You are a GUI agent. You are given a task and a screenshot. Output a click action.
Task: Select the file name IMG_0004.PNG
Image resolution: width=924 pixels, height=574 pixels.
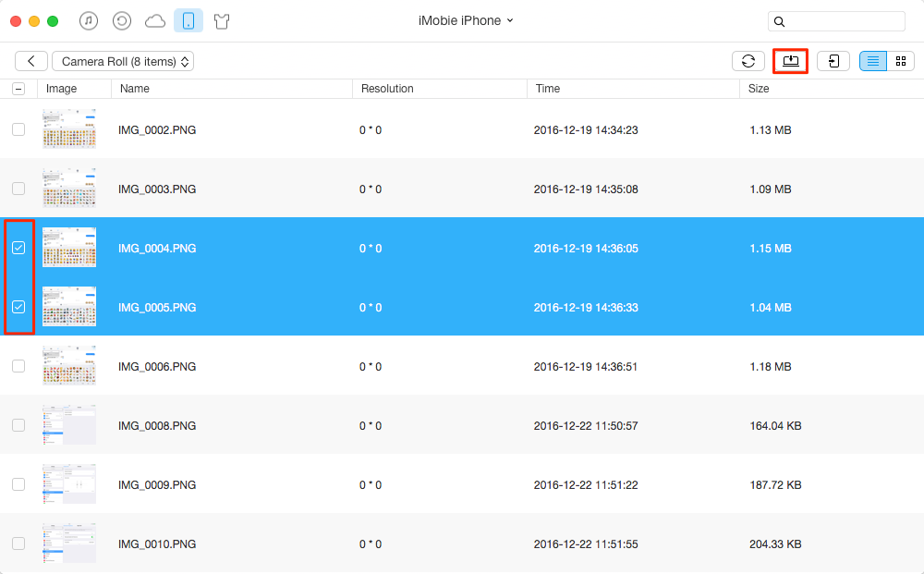pos(157,249)
